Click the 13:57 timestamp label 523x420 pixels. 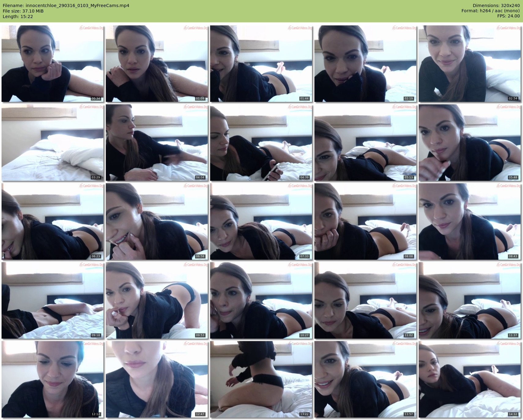(x=409, y=414)
